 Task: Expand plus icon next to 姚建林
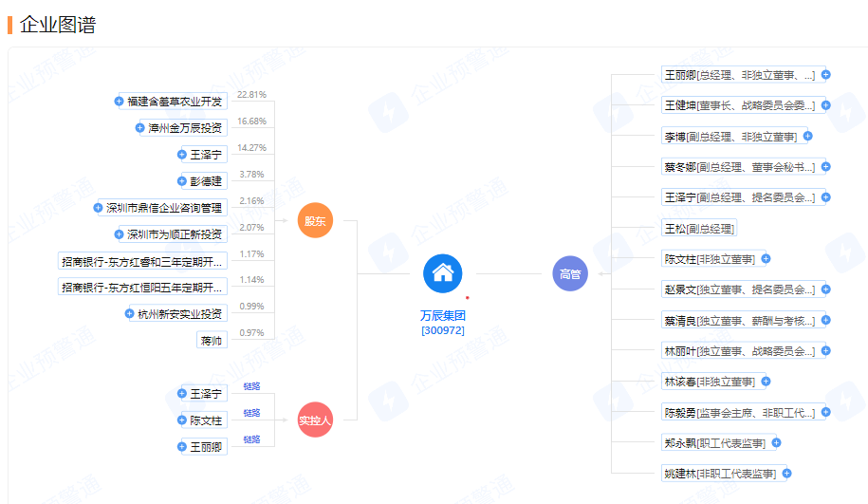(x=786, y=473)
